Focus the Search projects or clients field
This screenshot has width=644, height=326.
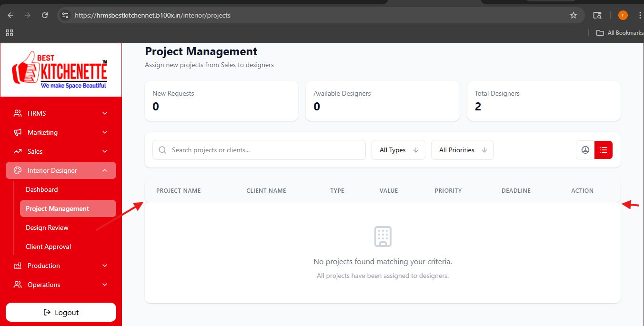coord(259,150)
